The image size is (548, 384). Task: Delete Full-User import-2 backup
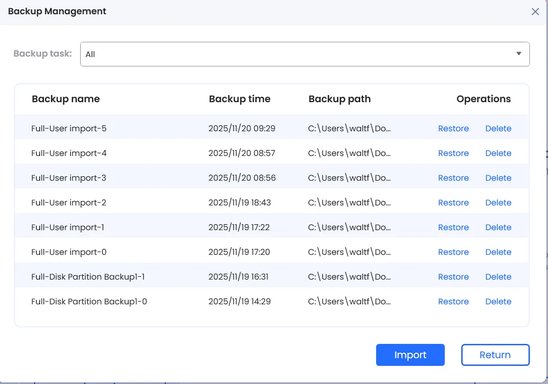498,203
